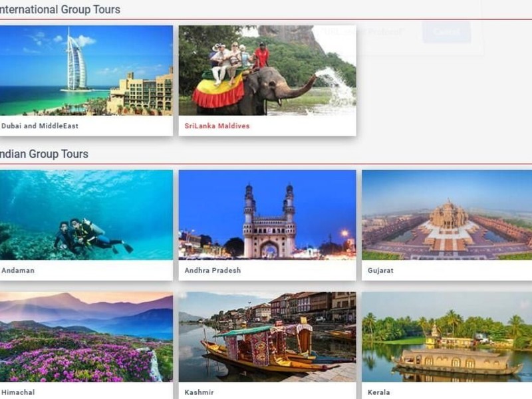532x399 pixels.
Task: Click the Kerala tour title
Action: [378, 392]
